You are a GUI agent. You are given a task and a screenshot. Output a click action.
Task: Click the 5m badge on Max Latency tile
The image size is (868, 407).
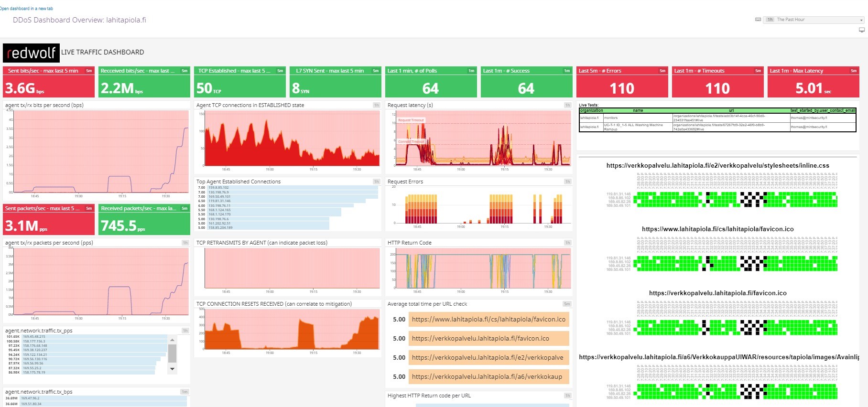coord(854,71)
